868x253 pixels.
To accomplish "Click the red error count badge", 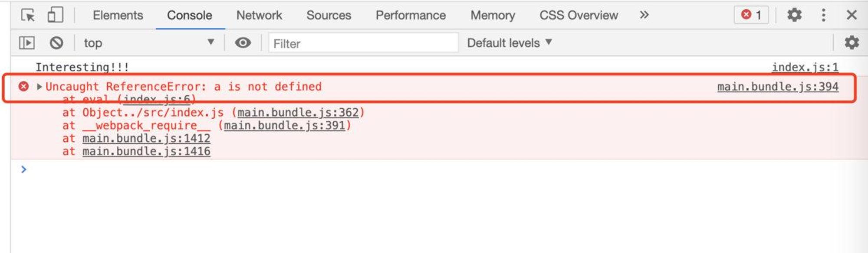I will tap(751, 15).
